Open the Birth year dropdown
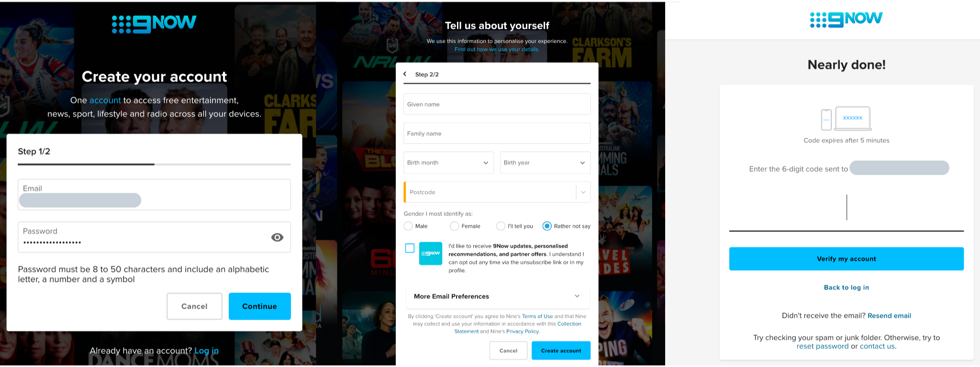 [x=545, y=163]
